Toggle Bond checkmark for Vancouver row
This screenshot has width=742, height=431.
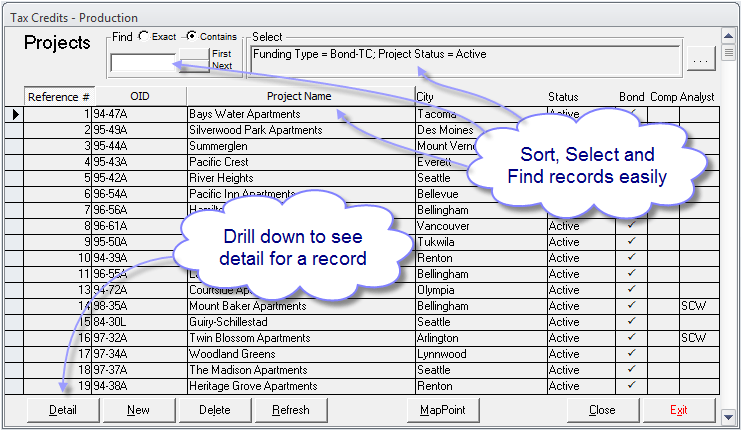(x=631, y=226)
